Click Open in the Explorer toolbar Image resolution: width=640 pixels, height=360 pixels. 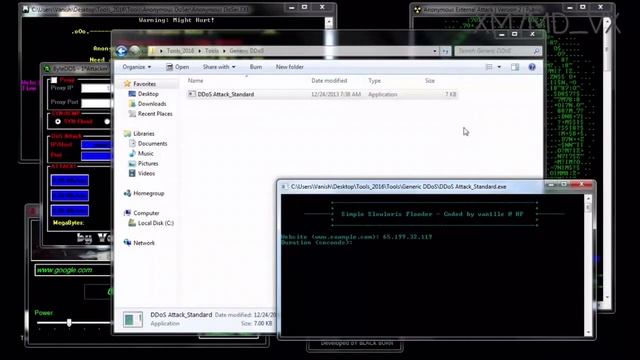pyautogui.click(x=177, y=67)
